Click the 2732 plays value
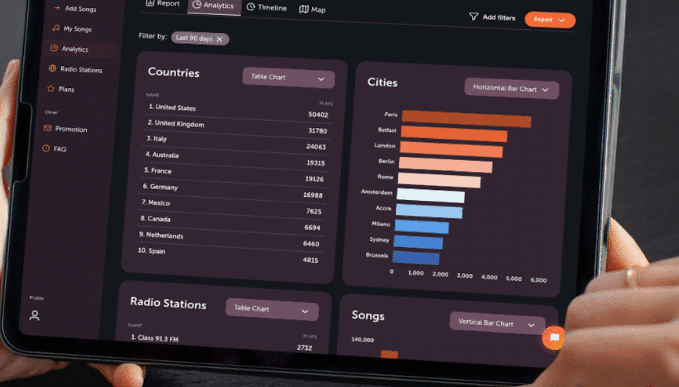Viewport: 679px width, 387px height. pyautogui.click(x=304, y=347)
